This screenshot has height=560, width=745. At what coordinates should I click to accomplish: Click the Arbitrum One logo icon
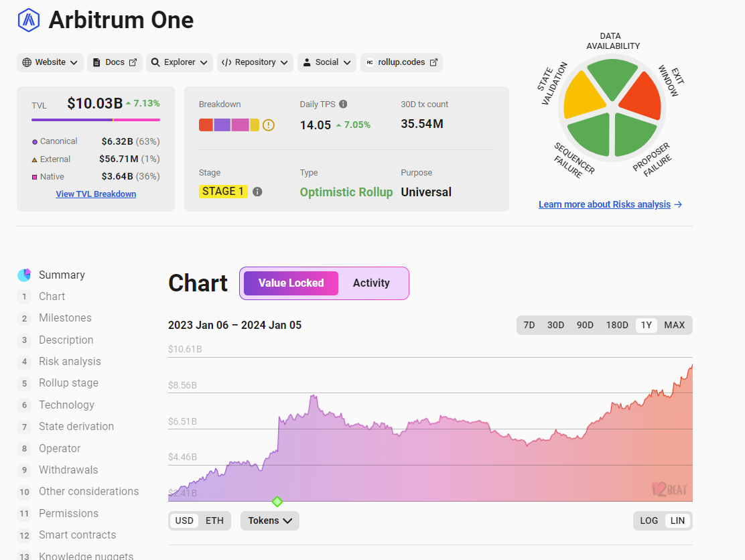coord(29,20)
